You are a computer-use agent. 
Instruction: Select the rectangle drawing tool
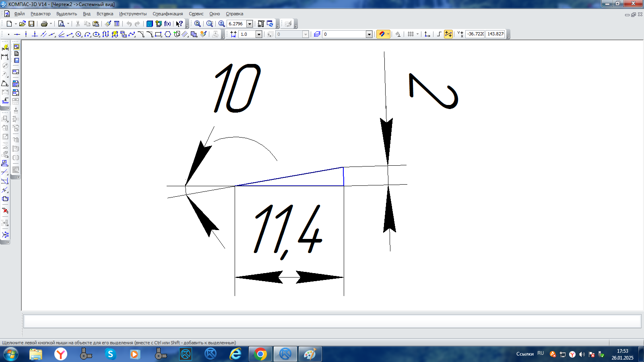pyautogui.click(x=158, y=34)
